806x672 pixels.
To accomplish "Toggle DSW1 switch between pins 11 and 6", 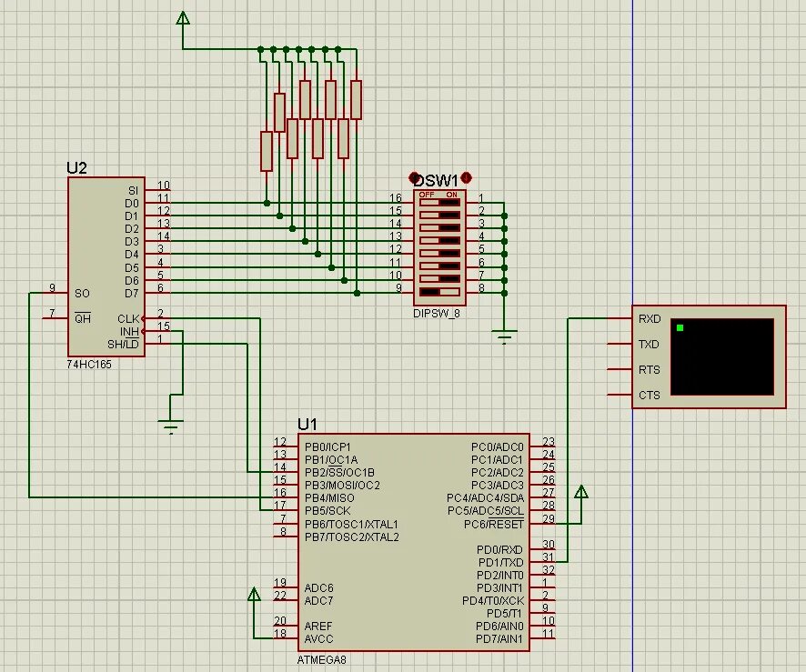I will (439, 266).
